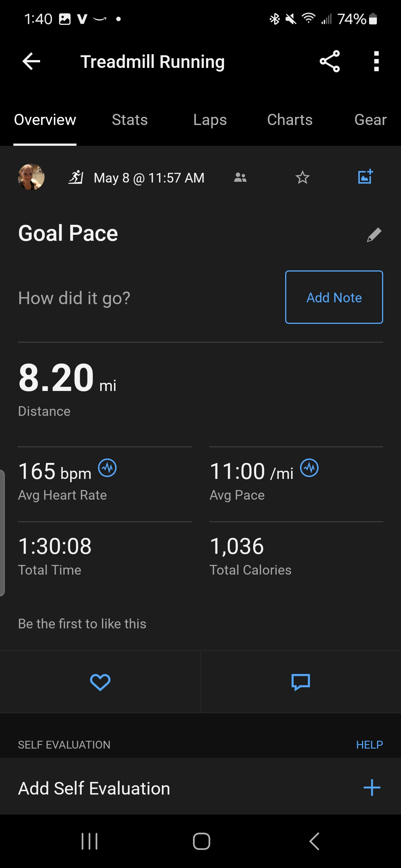
Task: Click the Add Note button
Action: [334, 297]
